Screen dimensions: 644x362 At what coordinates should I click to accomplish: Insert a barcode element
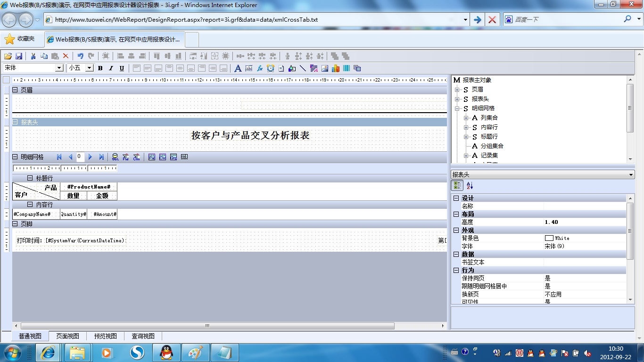[347, 68]
